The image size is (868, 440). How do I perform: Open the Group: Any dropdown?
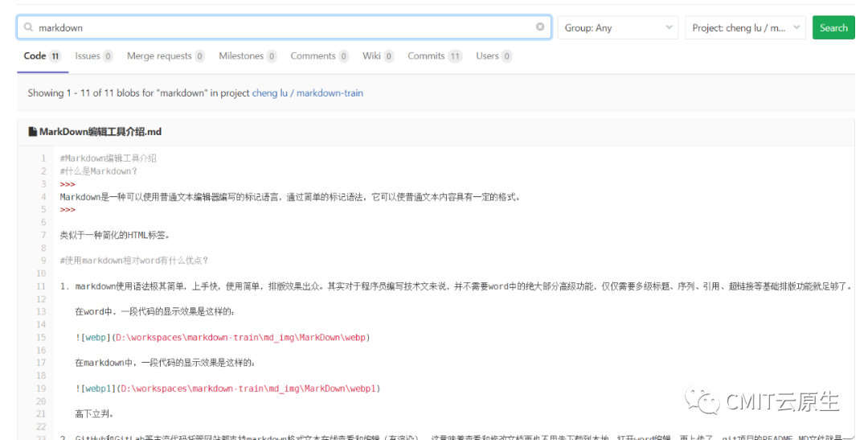(x=618, y=27)
